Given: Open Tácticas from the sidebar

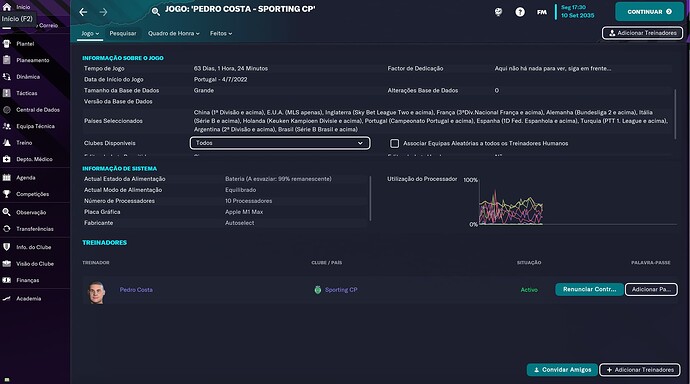Looking at the screenshot, I should (26, 93).
